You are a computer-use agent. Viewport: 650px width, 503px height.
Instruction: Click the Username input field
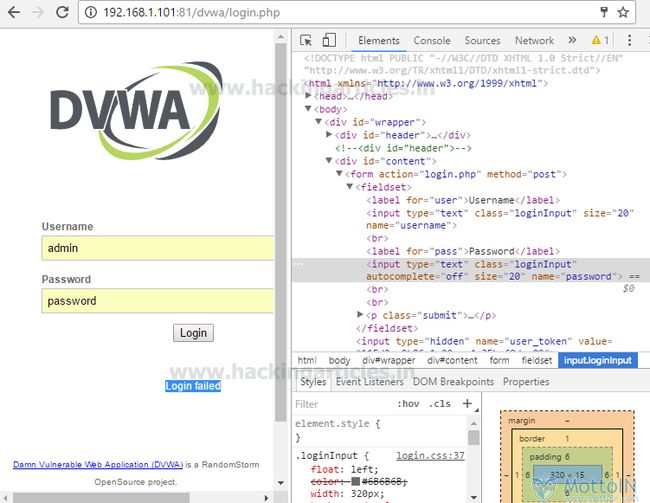158,248
